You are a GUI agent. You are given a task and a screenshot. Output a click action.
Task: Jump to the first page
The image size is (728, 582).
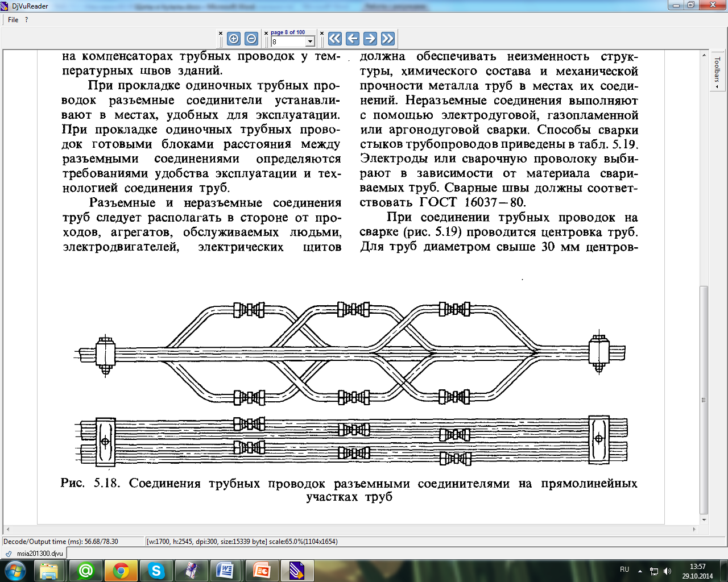(x=335, y=39)
